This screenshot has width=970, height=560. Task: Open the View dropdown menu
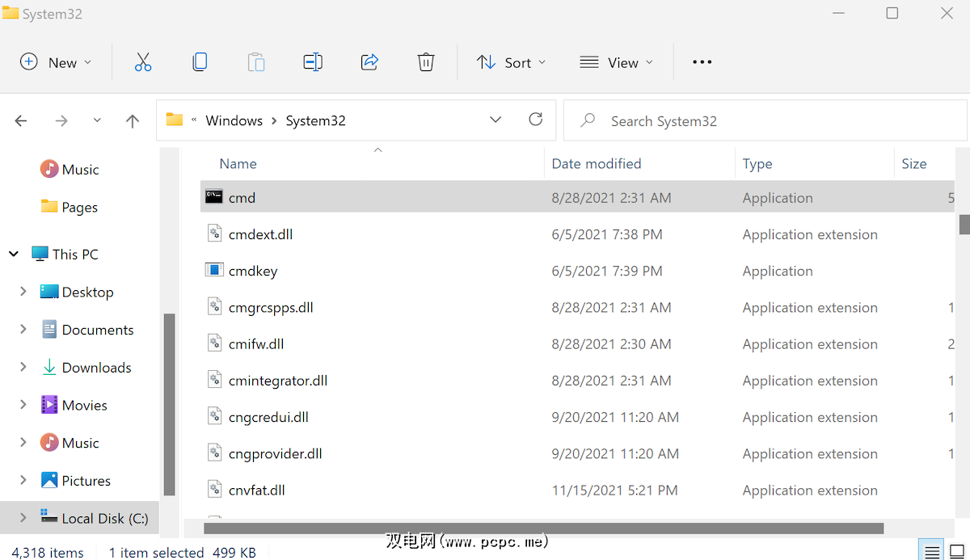(617, 62)
